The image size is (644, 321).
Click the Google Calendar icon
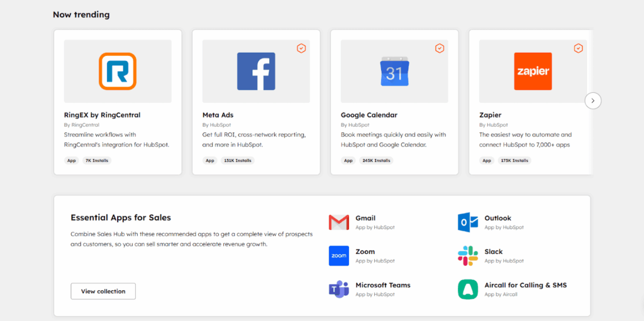click(x=394, y=71)
